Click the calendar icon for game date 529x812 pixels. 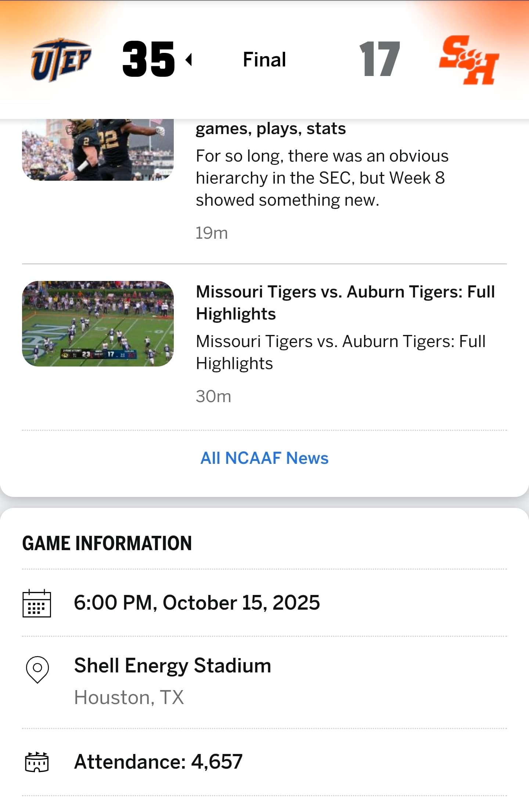pos(37,603)
